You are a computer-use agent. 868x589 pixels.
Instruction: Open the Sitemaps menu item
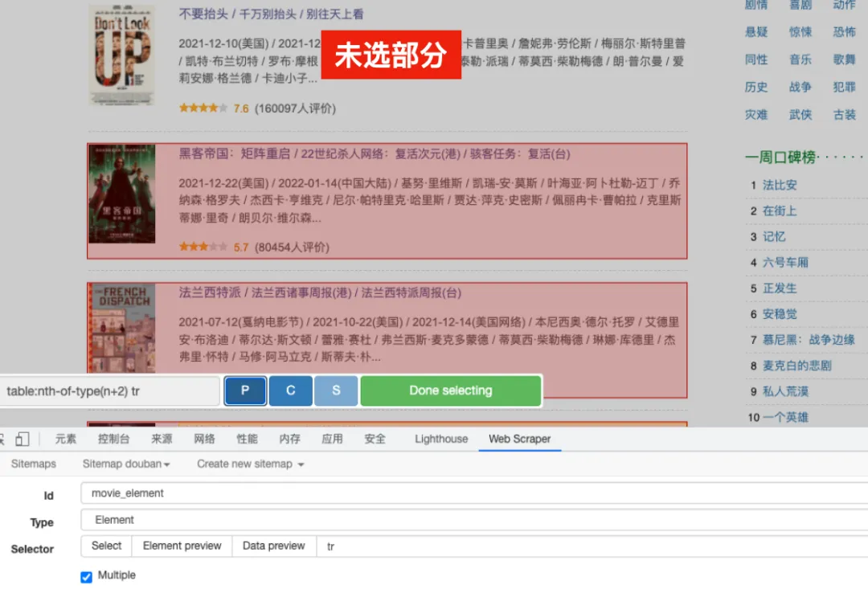(x=34, y=464)
